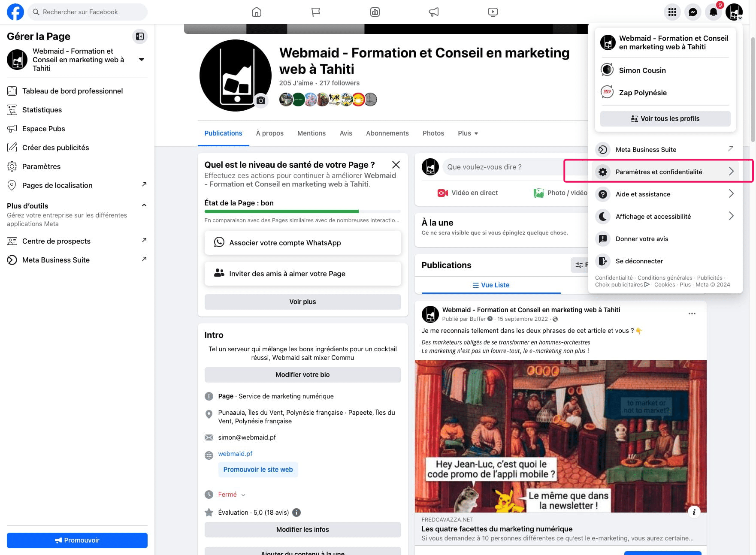Viewport: 756px width, 555px height.
Task: Click the Promouvoir button
Action: pos(77,540)
